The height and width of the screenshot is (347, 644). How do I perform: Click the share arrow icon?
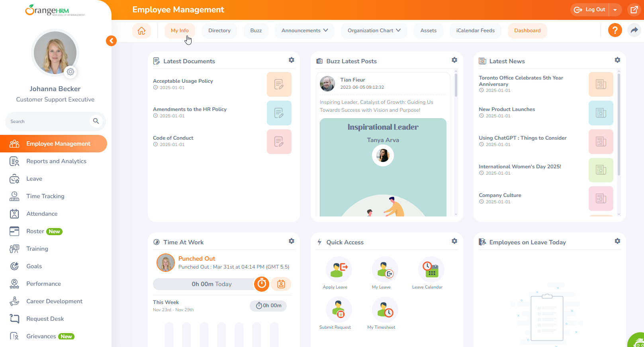[x=634, y=30]
